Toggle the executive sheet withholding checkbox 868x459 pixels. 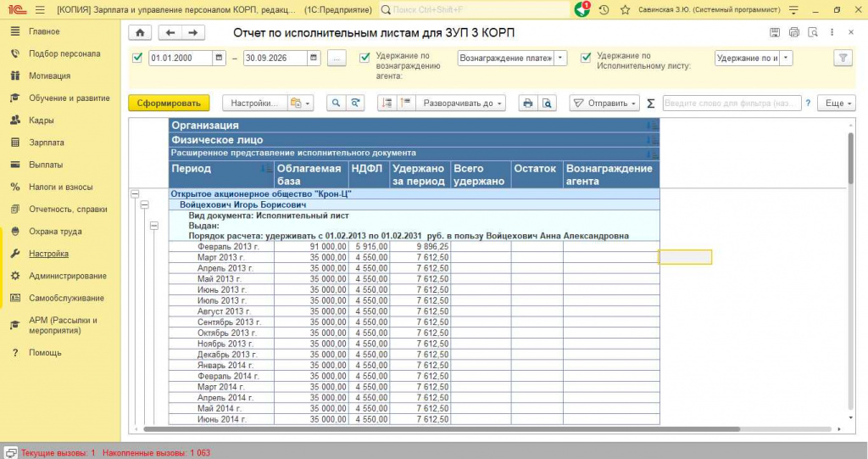(x=586, y=58)
